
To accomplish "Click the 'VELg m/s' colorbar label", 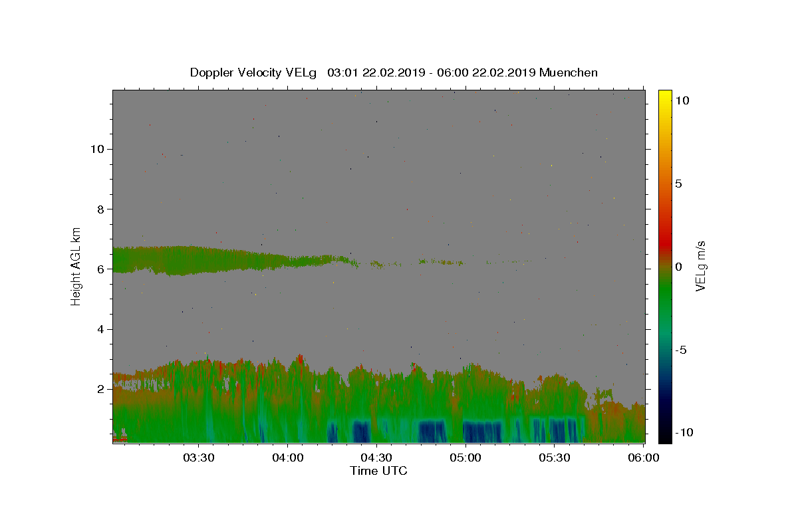I will (x=700, y=266).
